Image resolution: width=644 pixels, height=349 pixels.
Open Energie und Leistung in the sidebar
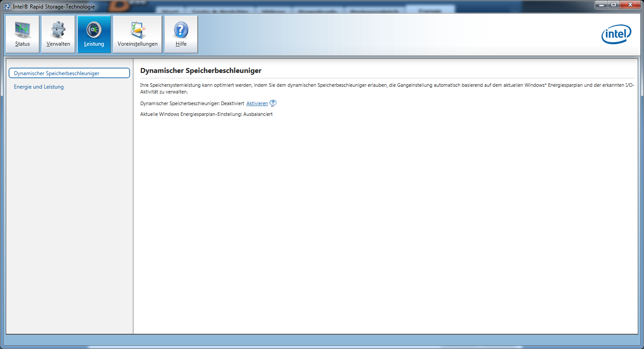(39, 87)
